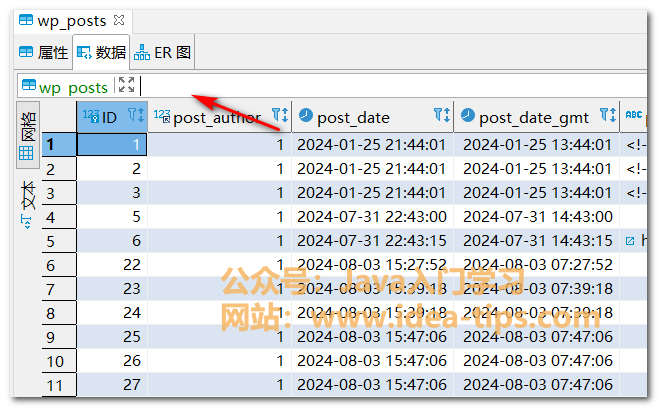Open the ER 图 tab
Image resolution: width=658 pixels, height=408 pixels.
pyautogui.click(x=162, y=52)
